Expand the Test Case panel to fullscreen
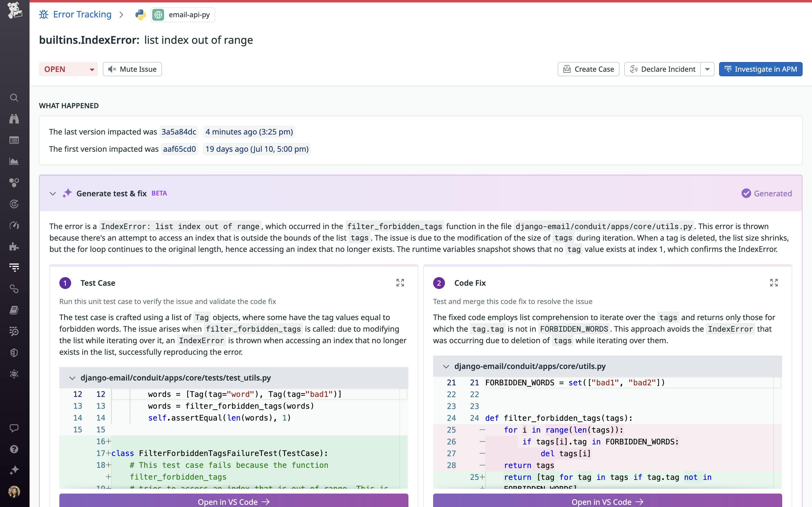 click(x=401, y=283)
